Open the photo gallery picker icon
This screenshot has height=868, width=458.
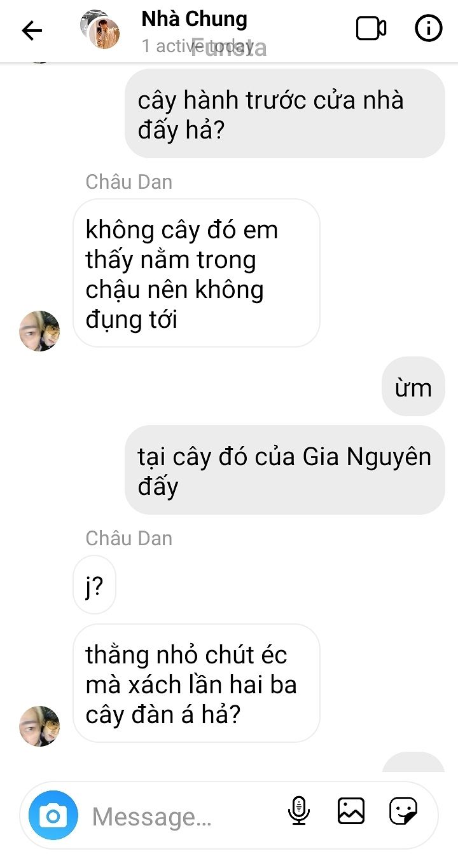(351, 811)
